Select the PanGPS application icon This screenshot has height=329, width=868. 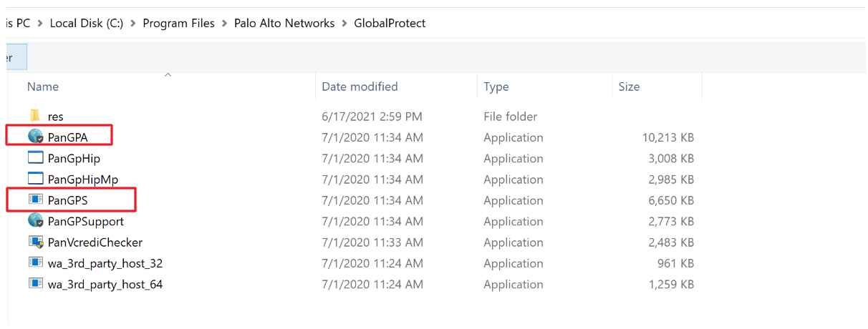[x=36, y=200]
